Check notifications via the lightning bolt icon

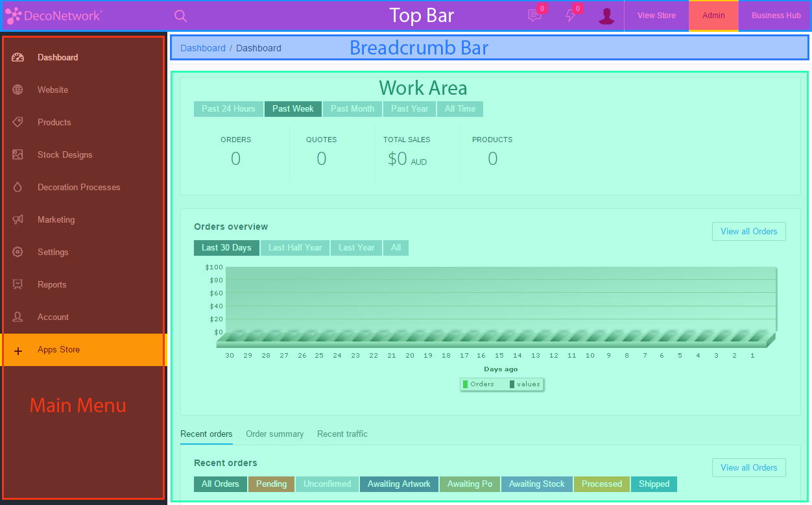pyautogui.click(x=571, y=16)
